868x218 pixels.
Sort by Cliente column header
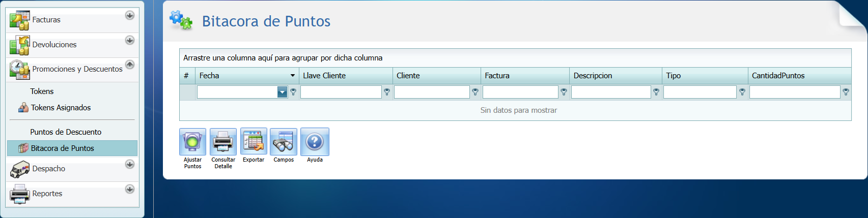tap(437, 76)
